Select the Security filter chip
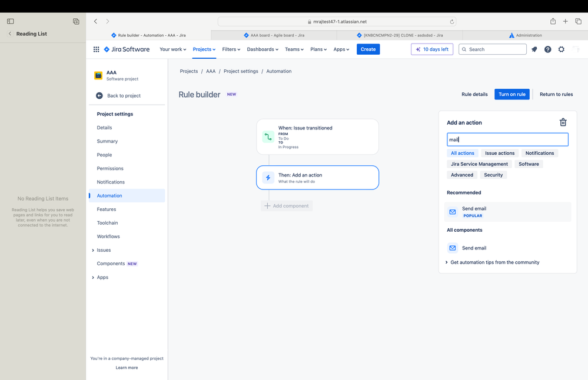Image resolution: width=588 pixels, height=380 pixels. pyautogui.click(x=493, y=175)
